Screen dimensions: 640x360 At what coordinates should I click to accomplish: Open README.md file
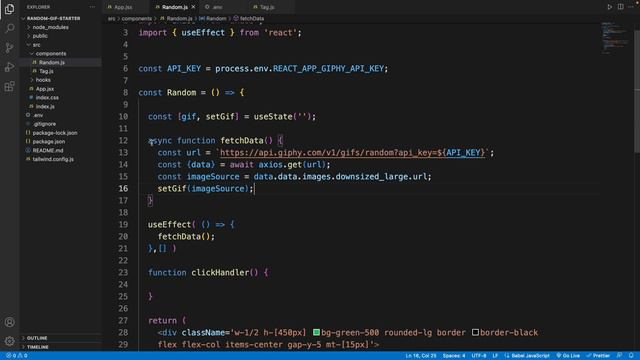(x=47, y=151)
